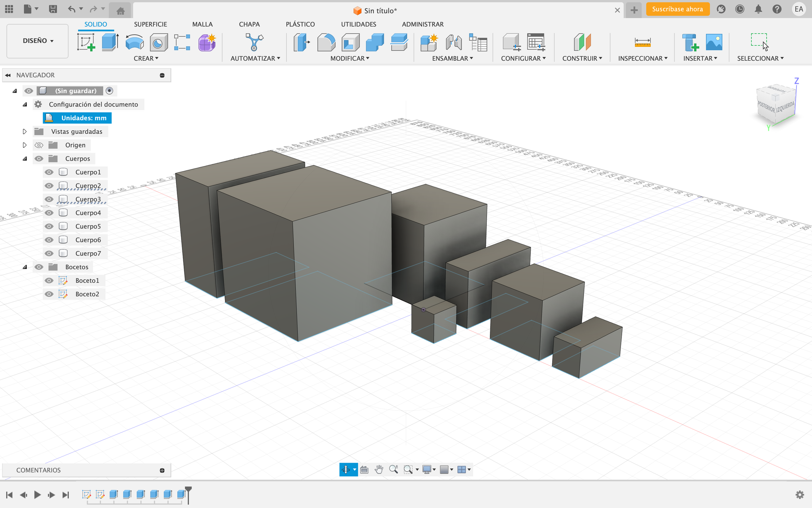
Task: Select the Create Sketch tool
Action: (x=86, y=42)
